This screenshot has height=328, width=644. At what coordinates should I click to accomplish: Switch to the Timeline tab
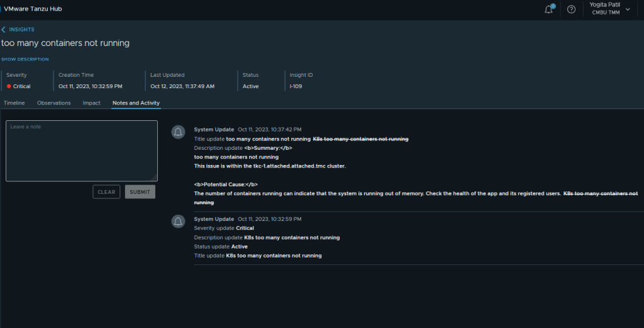pyautogui.click(x=14, y=103)
